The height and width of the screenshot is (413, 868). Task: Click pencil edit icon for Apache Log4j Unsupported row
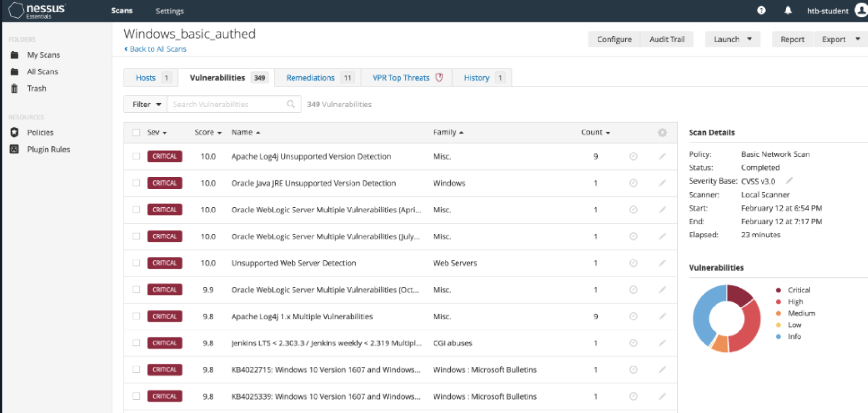(662, 156)
